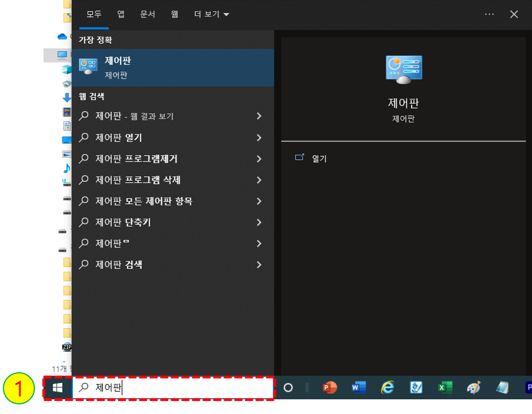Click the Cortana circle icon in the taskbar
Image resolution: width=532 pixels, height=414 pixels.
click(287, 388)
